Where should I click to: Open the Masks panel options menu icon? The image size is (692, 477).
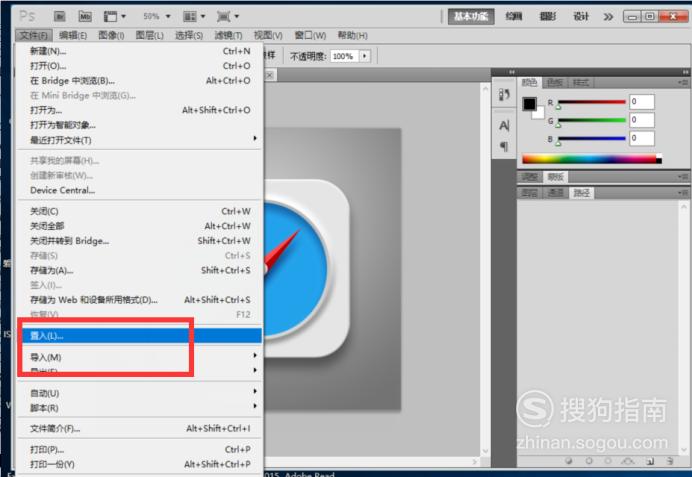pyautogui.click(x=683, y=177)
